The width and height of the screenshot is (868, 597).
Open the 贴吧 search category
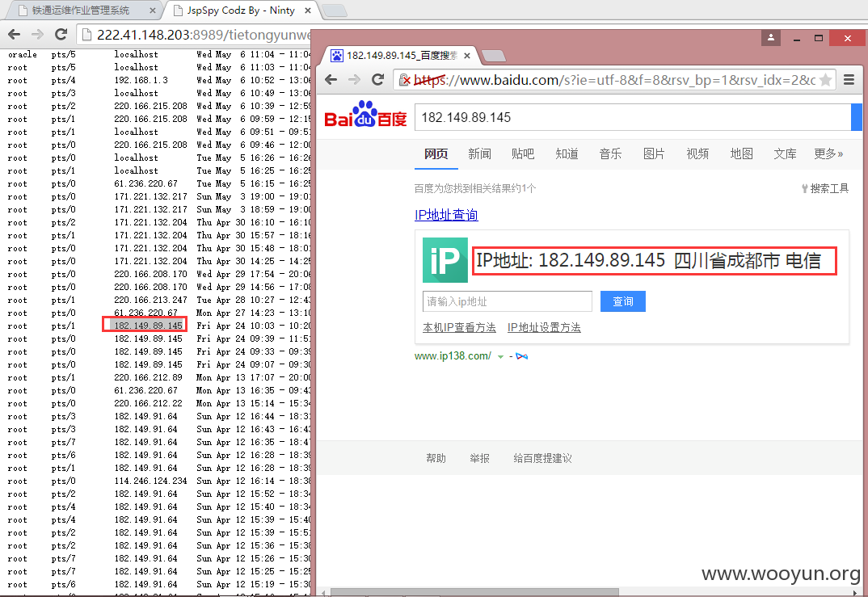pos(523,153)
